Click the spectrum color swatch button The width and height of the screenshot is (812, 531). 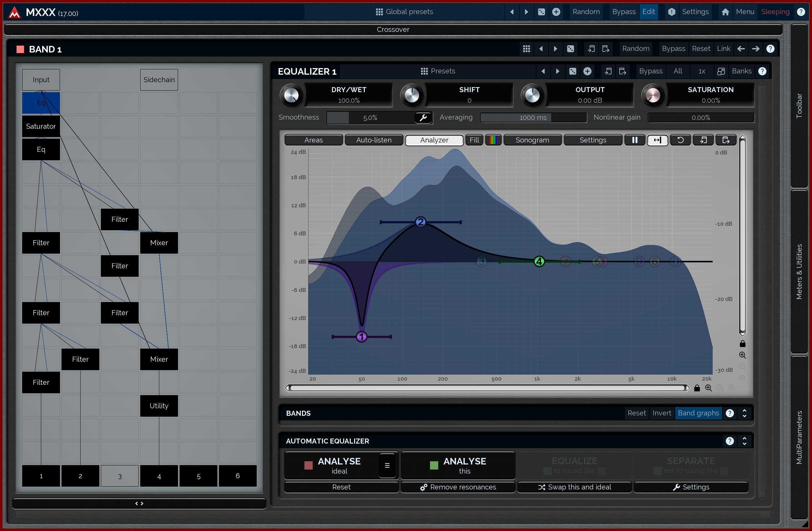(x=493, y=140)
